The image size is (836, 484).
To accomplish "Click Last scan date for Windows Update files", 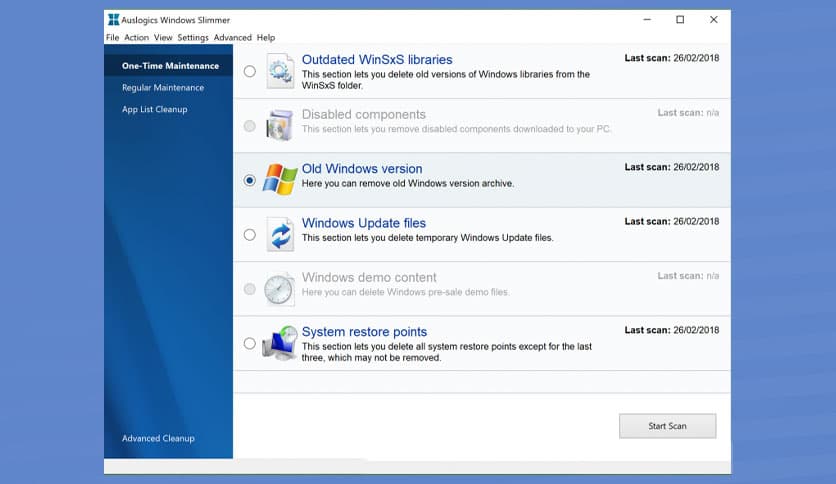I will (672, 221).
